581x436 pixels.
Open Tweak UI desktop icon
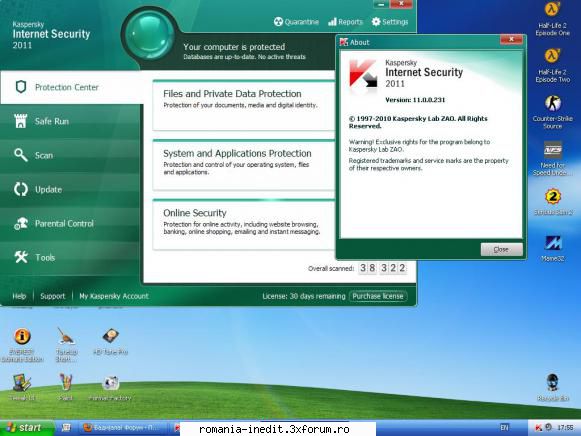22,387
